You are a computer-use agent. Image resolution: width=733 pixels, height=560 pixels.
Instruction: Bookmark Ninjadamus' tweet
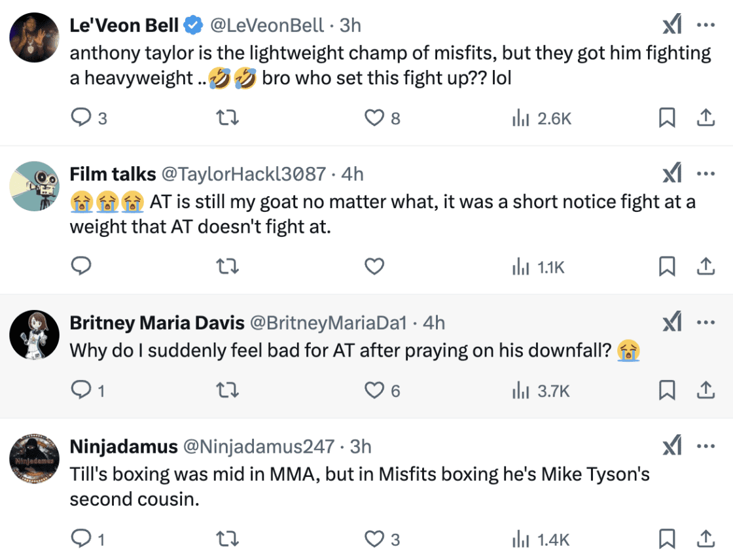[x=667, y=539]
